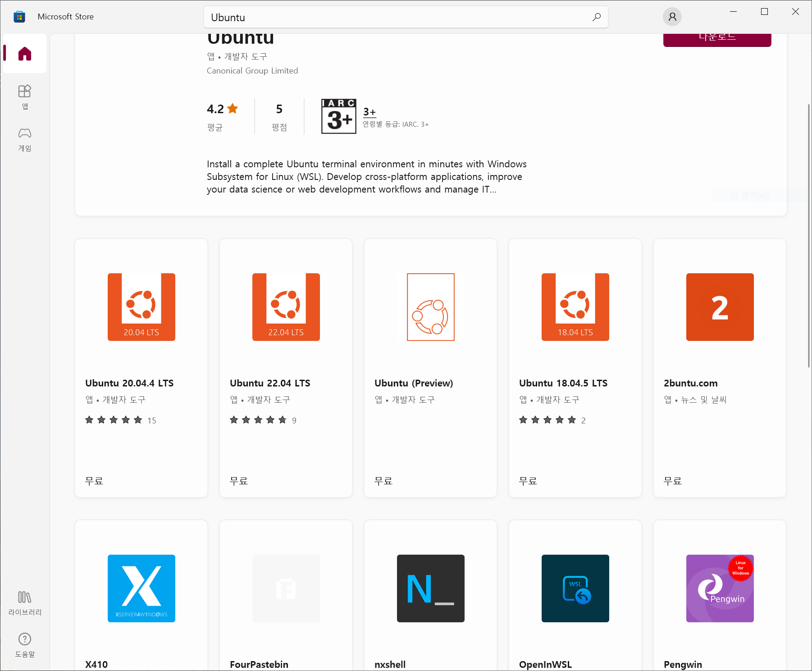Click the Ubuntu 22.04 LTS title
Viewport: 812px width, 671px height.
pos(270,383)
